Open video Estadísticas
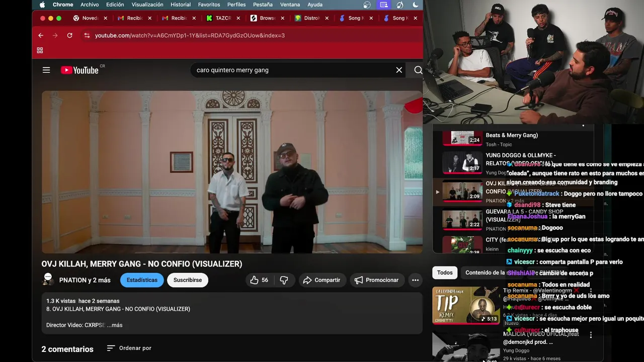 [142, 280]
